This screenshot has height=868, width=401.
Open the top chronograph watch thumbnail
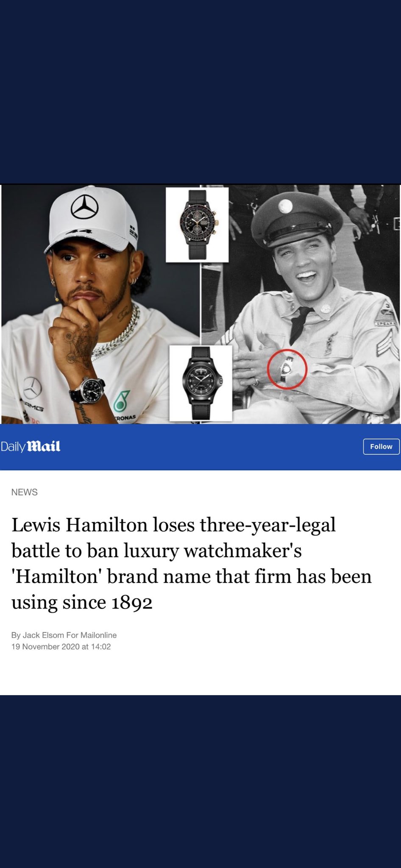point(197,225)
